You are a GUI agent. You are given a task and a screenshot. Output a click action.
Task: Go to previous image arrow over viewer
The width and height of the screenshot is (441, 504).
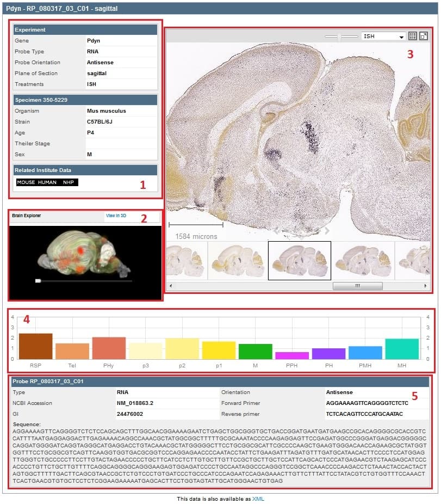click(276, 231)
